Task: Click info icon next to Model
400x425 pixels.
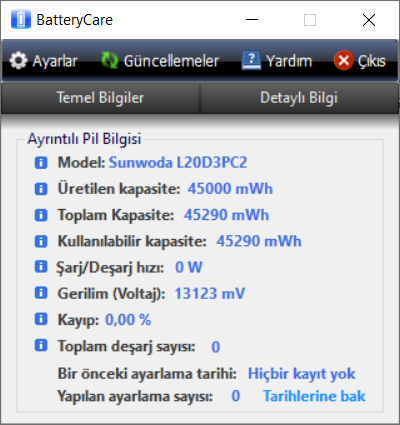Action: (x=41, y=163)
